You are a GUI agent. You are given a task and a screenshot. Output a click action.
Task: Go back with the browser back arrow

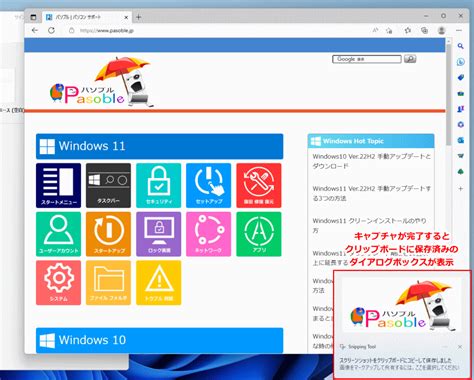[x=35, y=31]
